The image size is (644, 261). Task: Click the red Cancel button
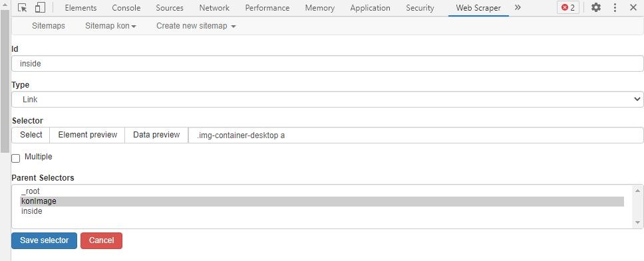tap(101, 240)
